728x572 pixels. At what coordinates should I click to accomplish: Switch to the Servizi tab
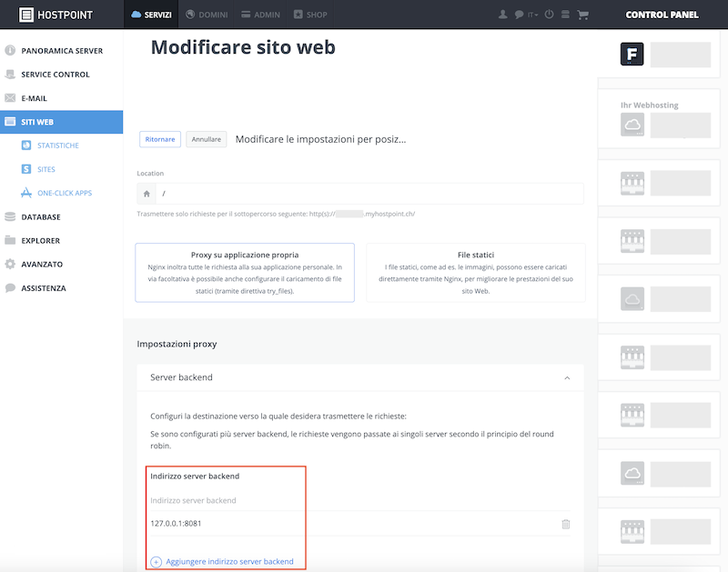pyautogui.click(x=151, y=15)
